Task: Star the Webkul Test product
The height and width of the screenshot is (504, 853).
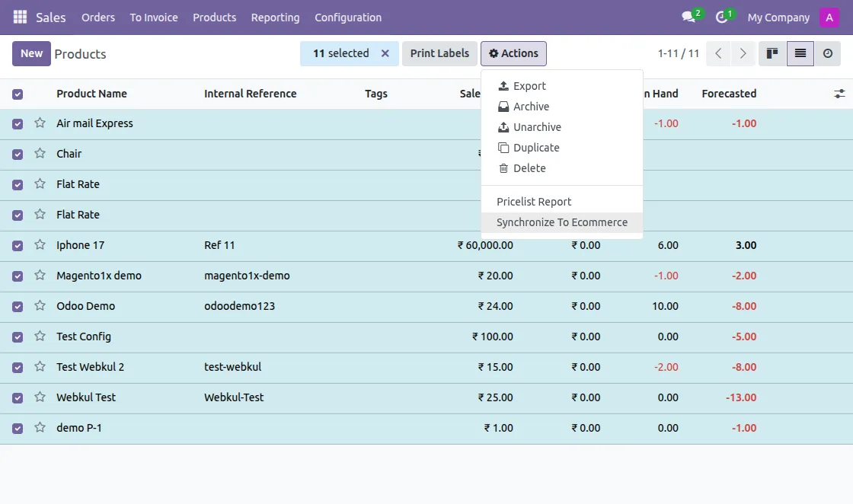Action: coord(40,397)
